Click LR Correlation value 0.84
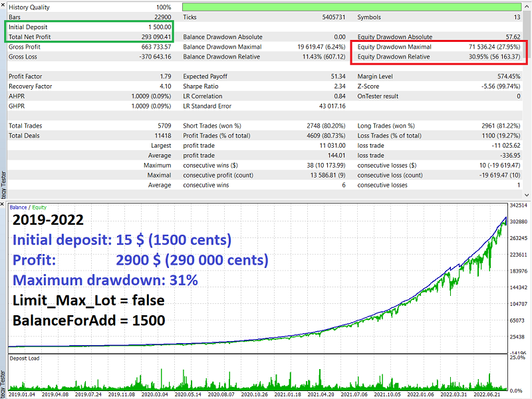 click(340, 96)
